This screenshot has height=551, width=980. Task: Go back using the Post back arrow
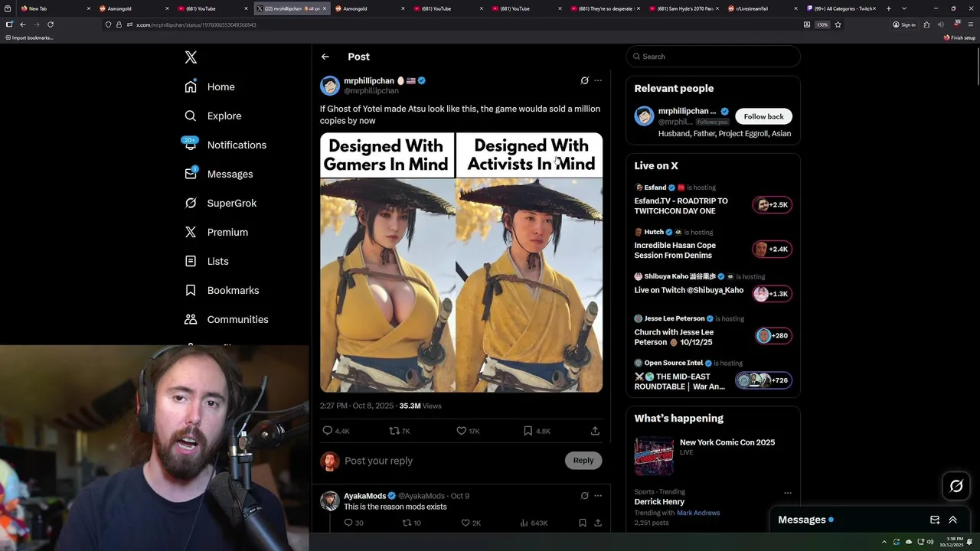click(325, 57)
